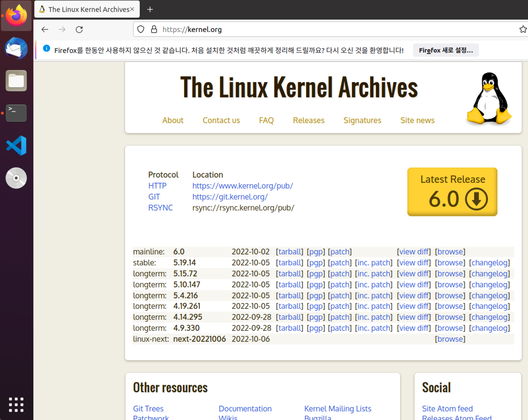Download tarball for stable 5.19.14
Viewport: 528px width, 420px height.
(x=290, y=263)
